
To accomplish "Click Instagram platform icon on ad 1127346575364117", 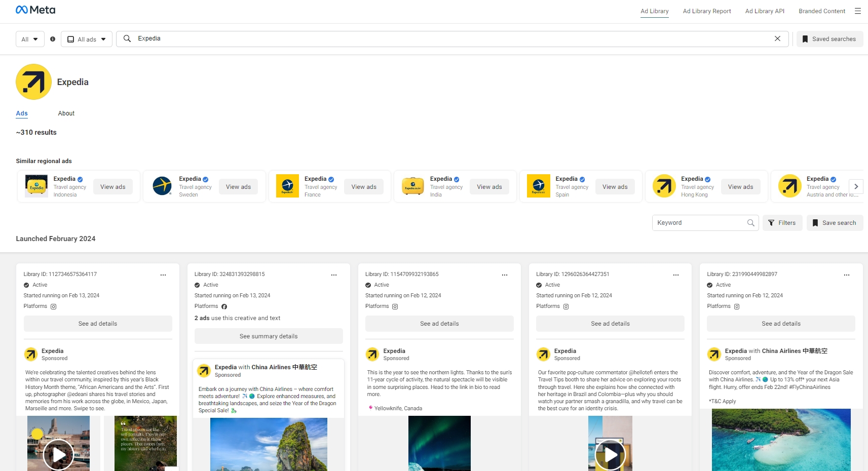I will 54,306.
